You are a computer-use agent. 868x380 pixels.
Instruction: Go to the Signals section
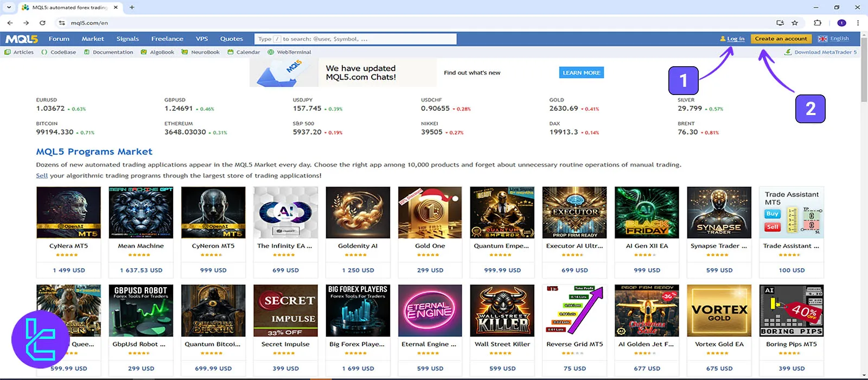[x=127, y=39]
